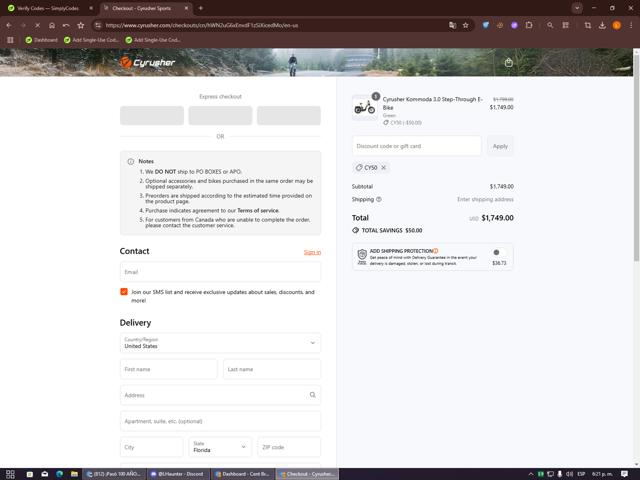Click the orange round extension icon

[500, 25]
